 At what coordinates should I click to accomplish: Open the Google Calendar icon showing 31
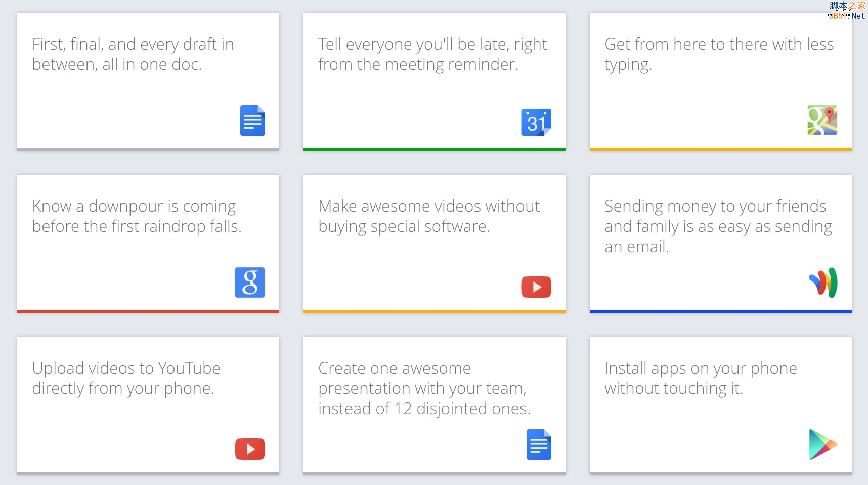pyautogui.click(x=536, y=122)
